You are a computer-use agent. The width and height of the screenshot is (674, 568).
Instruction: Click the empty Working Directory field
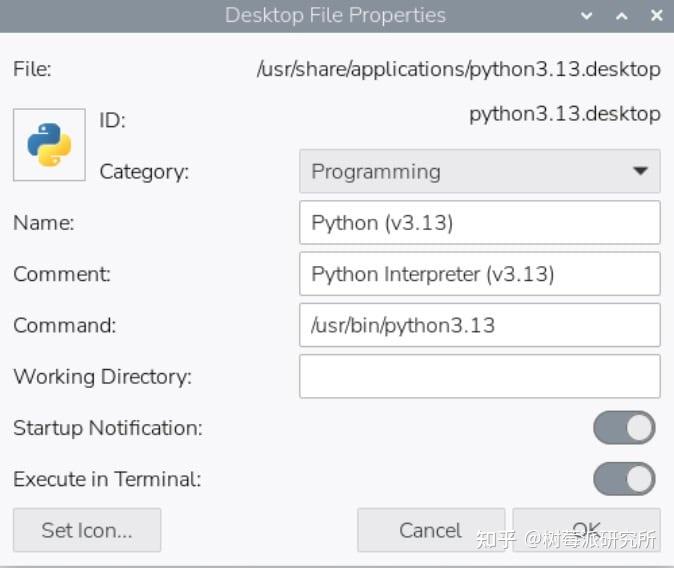tap(480, 376)
